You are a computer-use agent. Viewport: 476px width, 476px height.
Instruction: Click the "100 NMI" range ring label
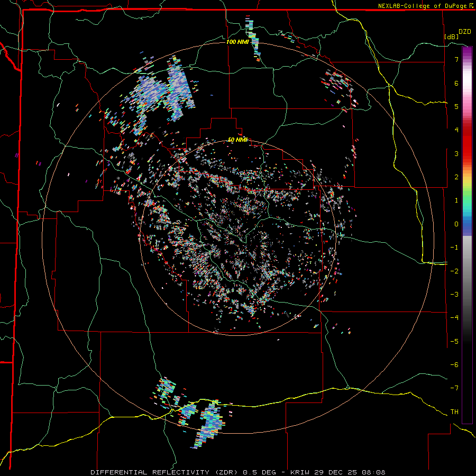tap(237, 42)
